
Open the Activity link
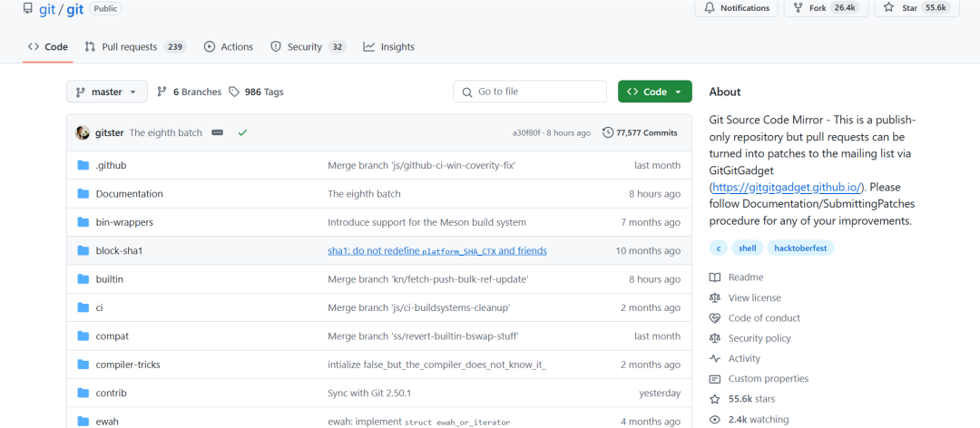[x=744, y=359]
